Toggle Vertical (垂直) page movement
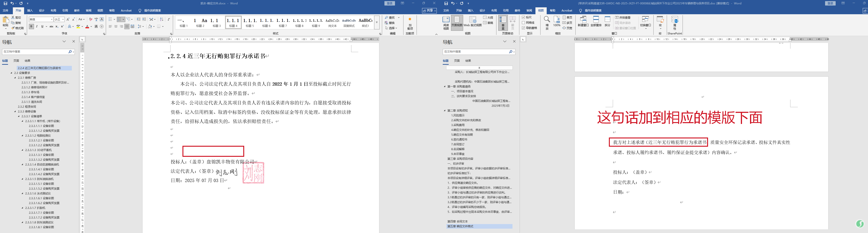 point(503,23)
